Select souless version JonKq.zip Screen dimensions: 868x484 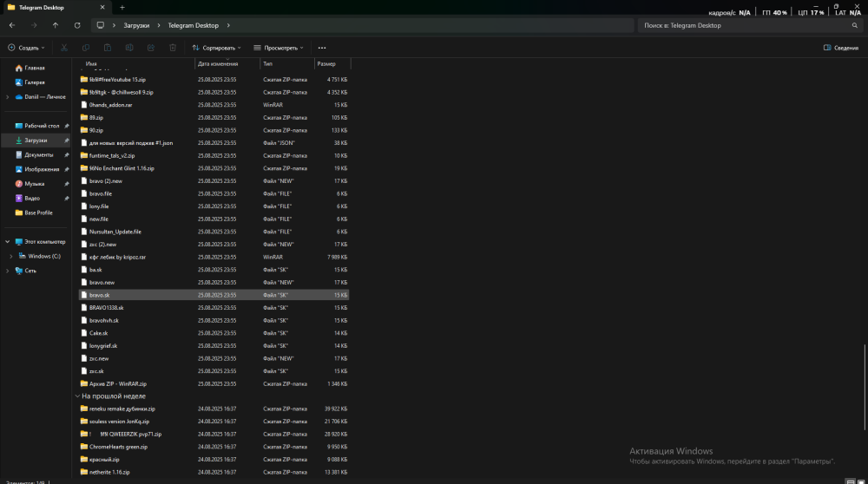tap(120, 422)
